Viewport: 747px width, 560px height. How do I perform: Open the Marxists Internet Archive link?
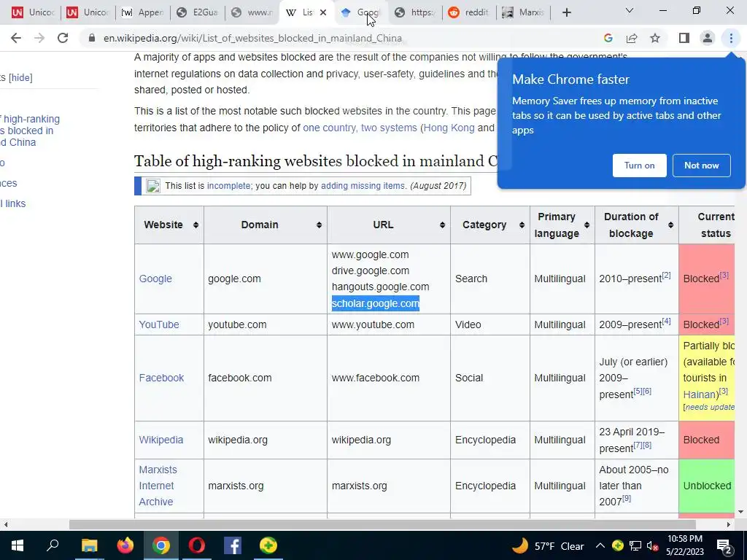pyautogui.click(x=158, y=486)
